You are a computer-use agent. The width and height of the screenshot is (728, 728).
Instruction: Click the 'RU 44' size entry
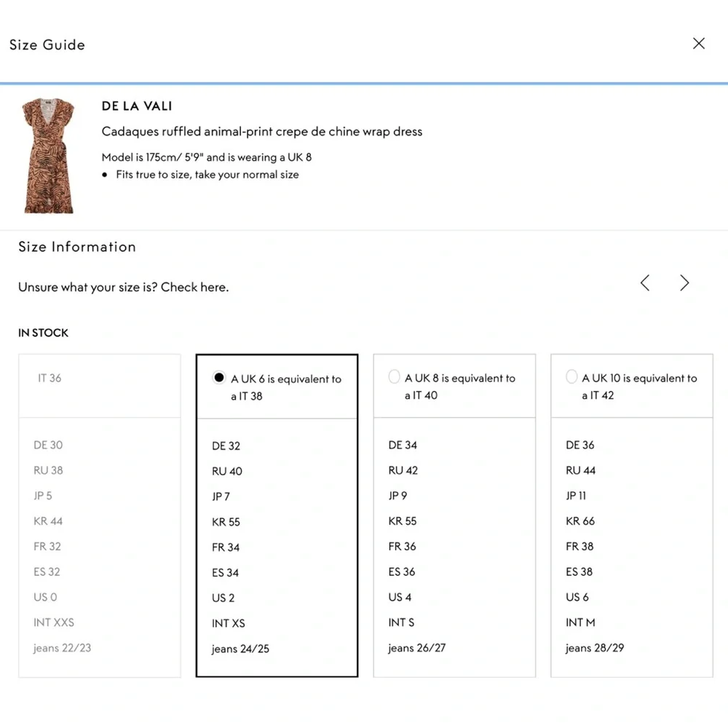tap(580, 470)
